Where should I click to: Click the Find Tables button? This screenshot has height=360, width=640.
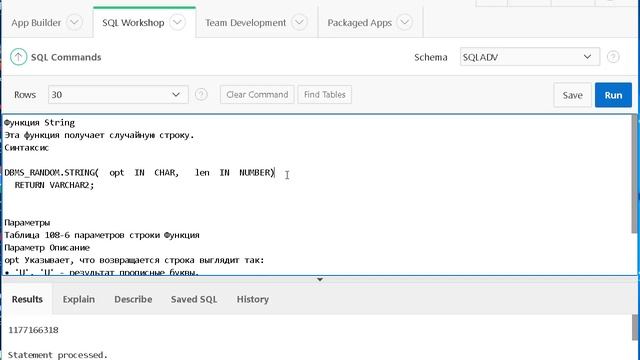(324, 95)
